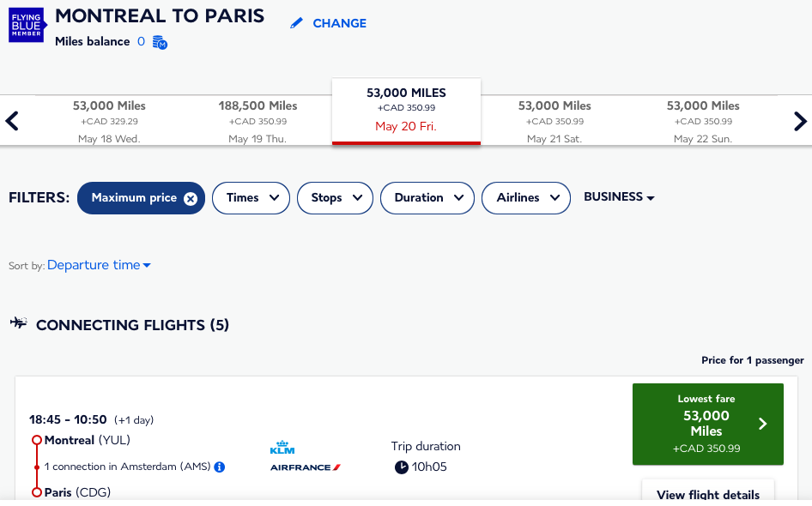Click the Air France airline logo

pyautogui.click(x=305, y=467)
